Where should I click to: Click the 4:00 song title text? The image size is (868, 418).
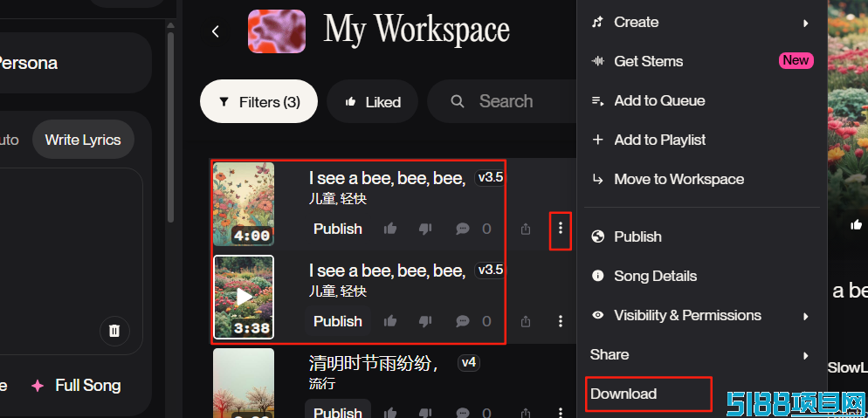387,178
